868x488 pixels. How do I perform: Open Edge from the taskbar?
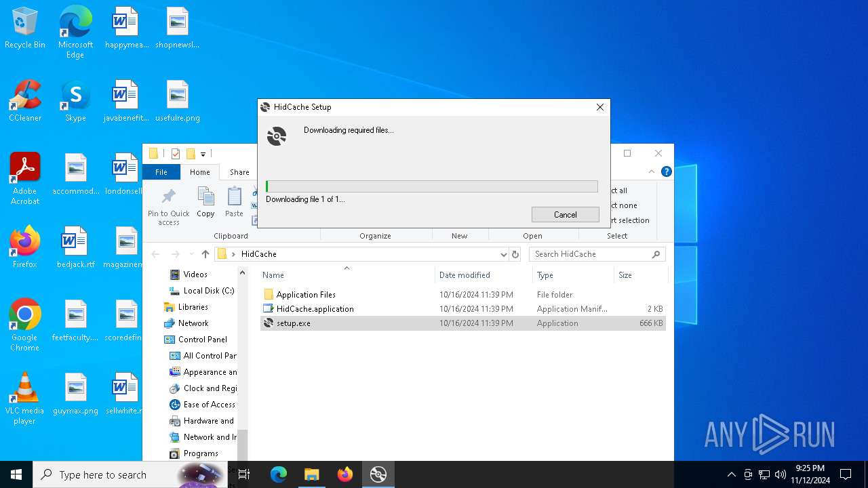pos(279,474)
